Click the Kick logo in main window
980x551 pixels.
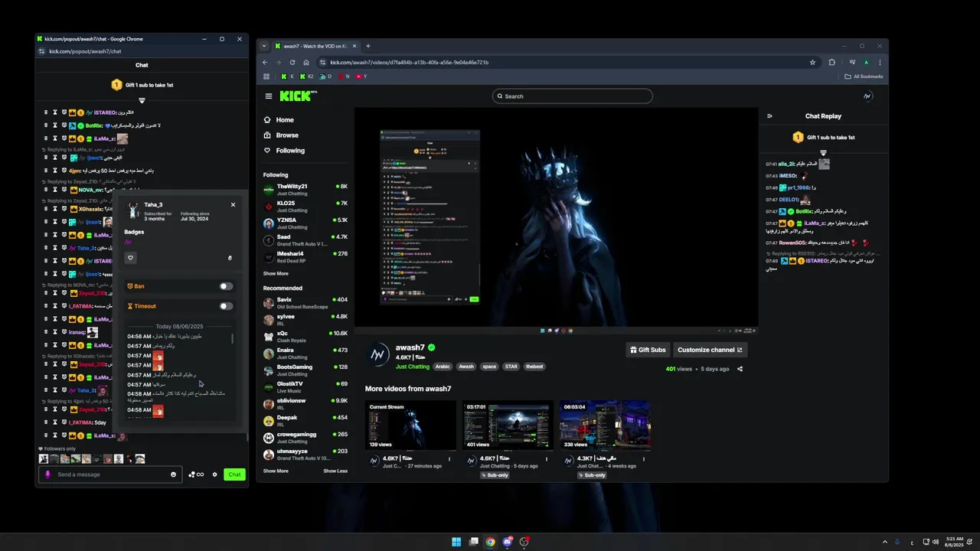coord(298,96)
